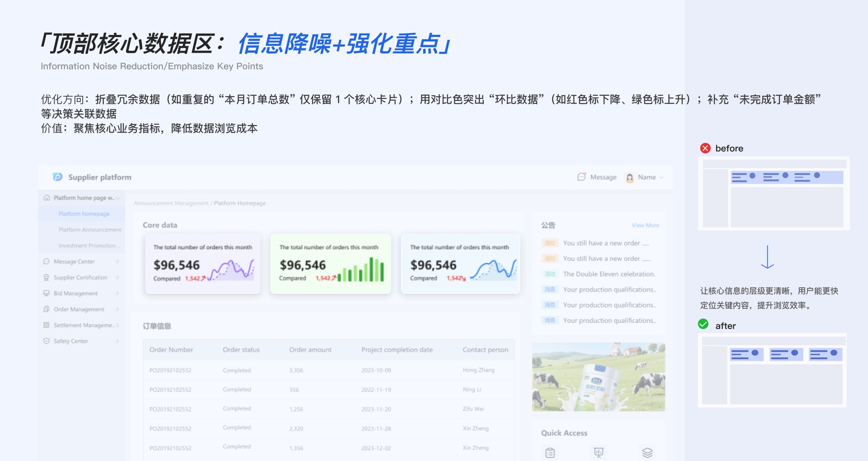Collapse the Platform home page menu chevron
This screenshot has height=461, width=868.
tap(118, 198)
